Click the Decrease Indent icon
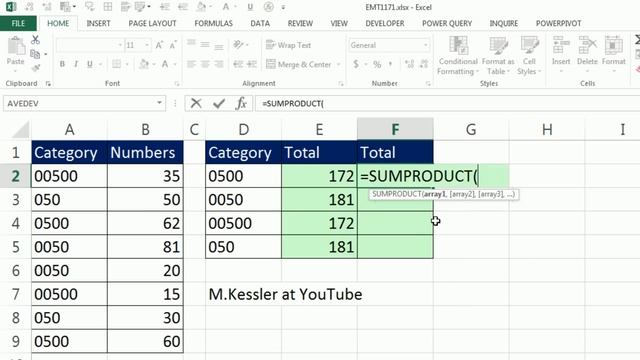The image size is (640, 360). point(238,64)
